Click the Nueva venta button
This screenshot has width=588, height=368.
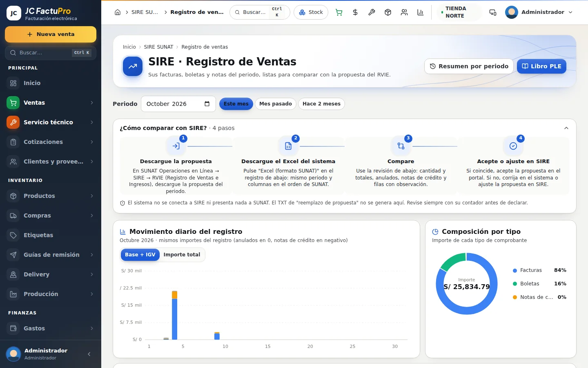click(51, 34)
